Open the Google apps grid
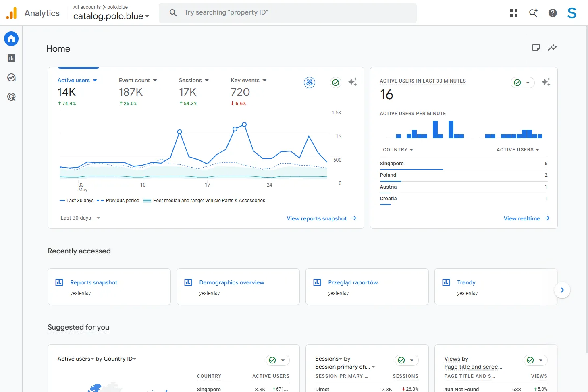Image resolution: width=588 pixels, height=392 pixels. tap(514, 13)
